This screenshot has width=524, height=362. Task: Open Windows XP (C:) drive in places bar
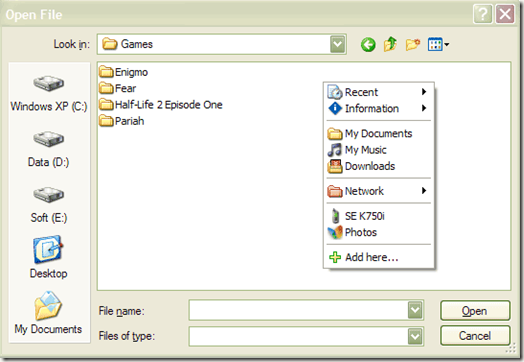(x=49, y=93)
